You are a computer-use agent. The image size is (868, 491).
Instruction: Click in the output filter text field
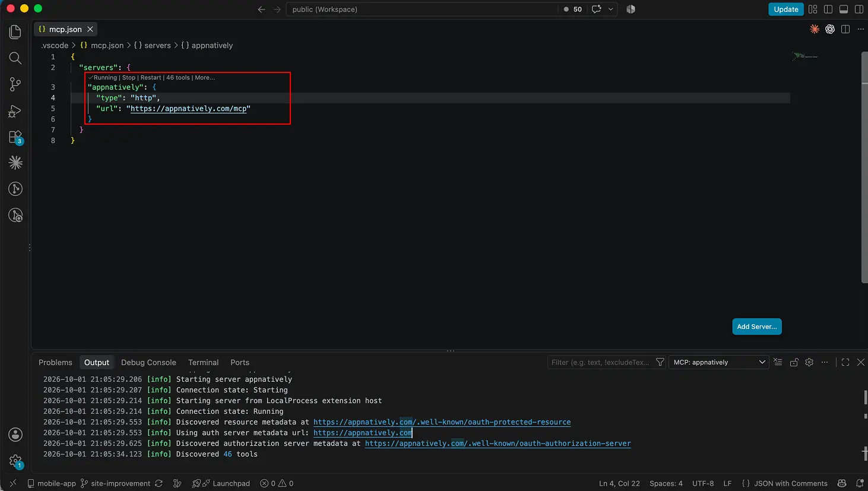pyautogui.click(x=600, y=362)
